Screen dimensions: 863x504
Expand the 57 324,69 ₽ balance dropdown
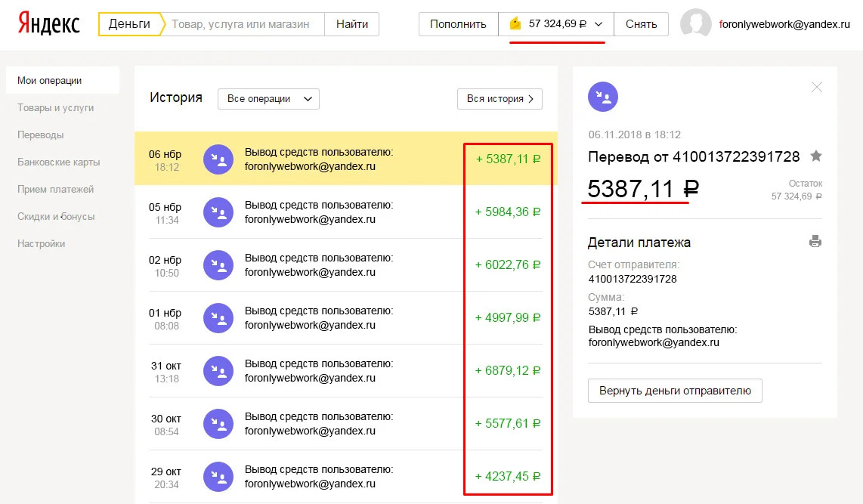[556, 24]
